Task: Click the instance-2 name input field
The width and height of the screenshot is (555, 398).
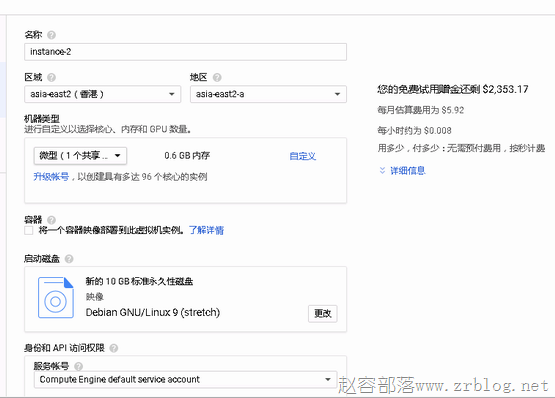Action: [x=185, y=52]
